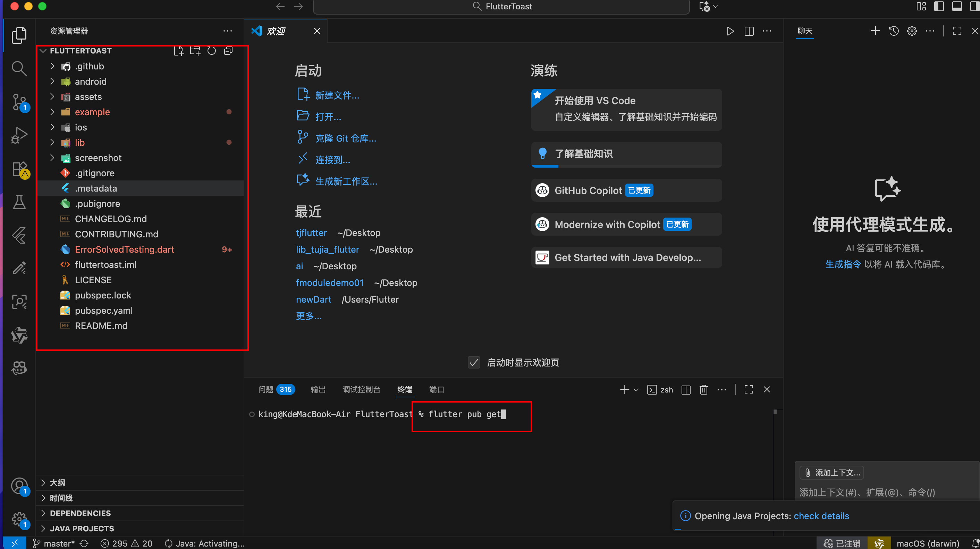Open the Run and Debug view
The height and width of the screenshot is (549, 980).
[19, 135]
